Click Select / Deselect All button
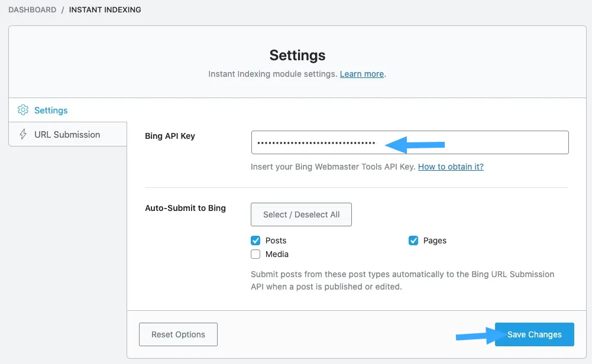The width and height of the screenshot is (592, 364). pyautogui.click(x=301, y=214)
